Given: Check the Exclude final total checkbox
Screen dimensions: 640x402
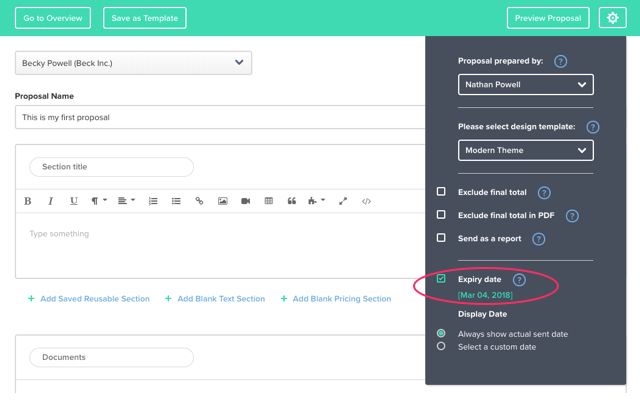Looking at the screenshot, I should click(441, 191).
